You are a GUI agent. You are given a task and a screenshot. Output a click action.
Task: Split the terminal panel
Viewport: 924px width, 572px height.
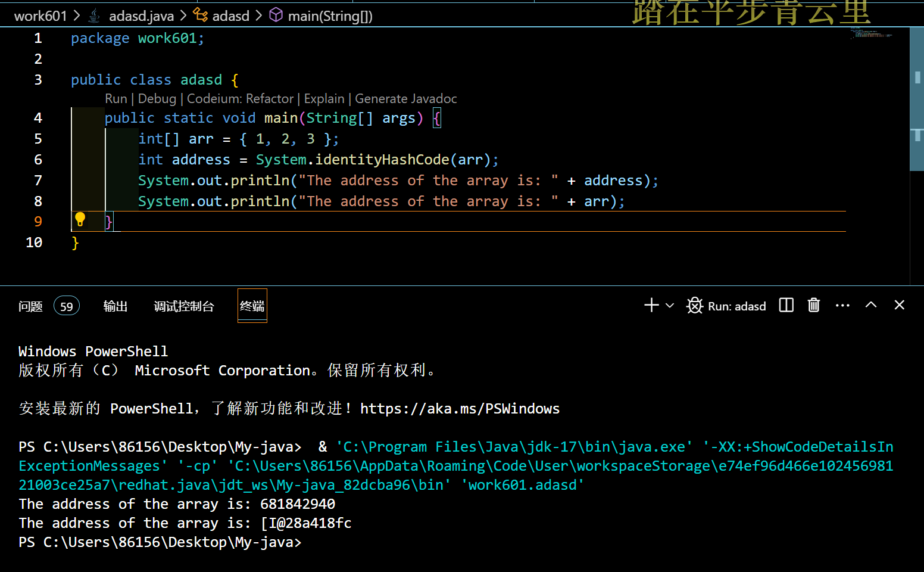[786, 306]
